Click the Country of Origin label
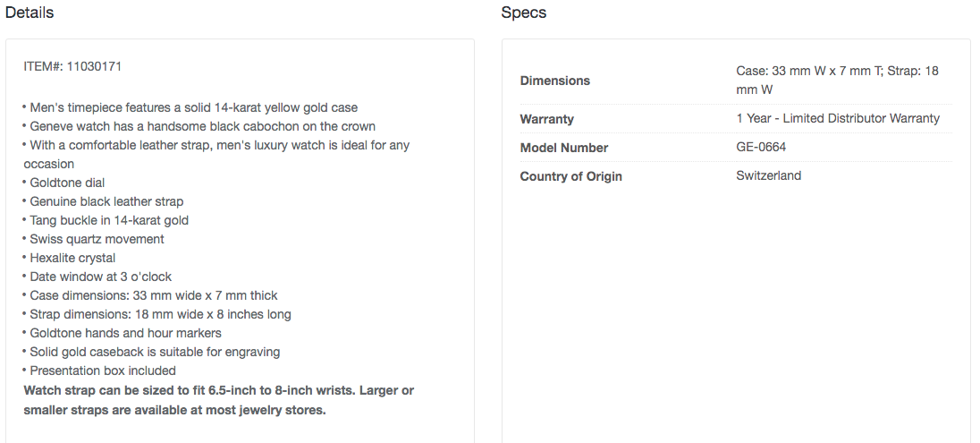 570,176
